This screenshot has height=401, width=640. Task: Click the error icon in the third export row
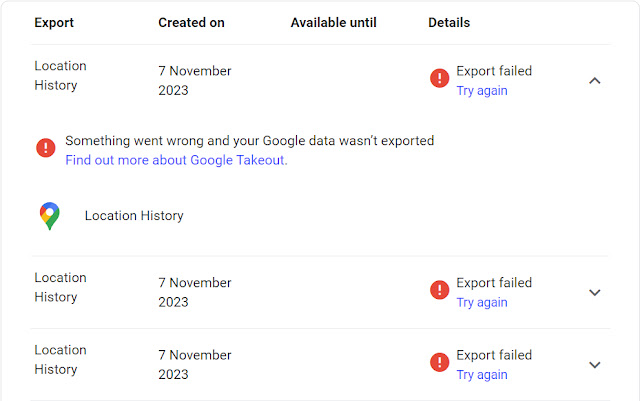pos(439,362)
